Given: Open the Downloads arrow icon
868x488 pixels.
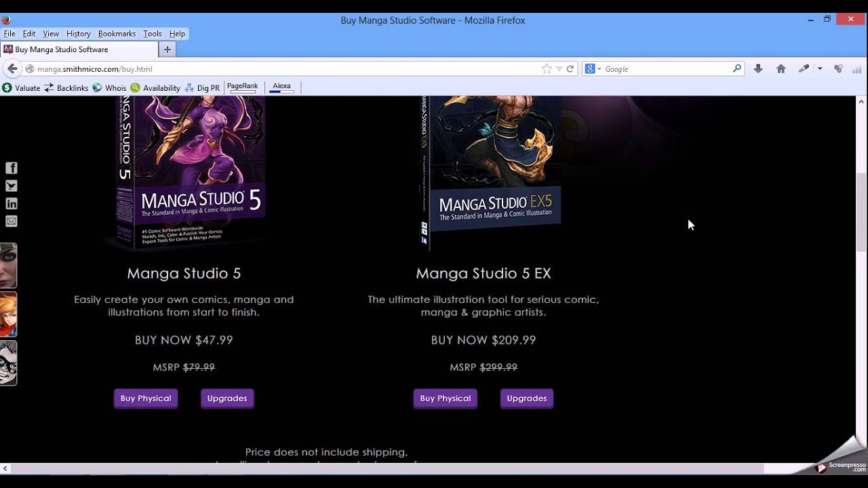Looking at the screenshot, I should (x=758, y=68).
